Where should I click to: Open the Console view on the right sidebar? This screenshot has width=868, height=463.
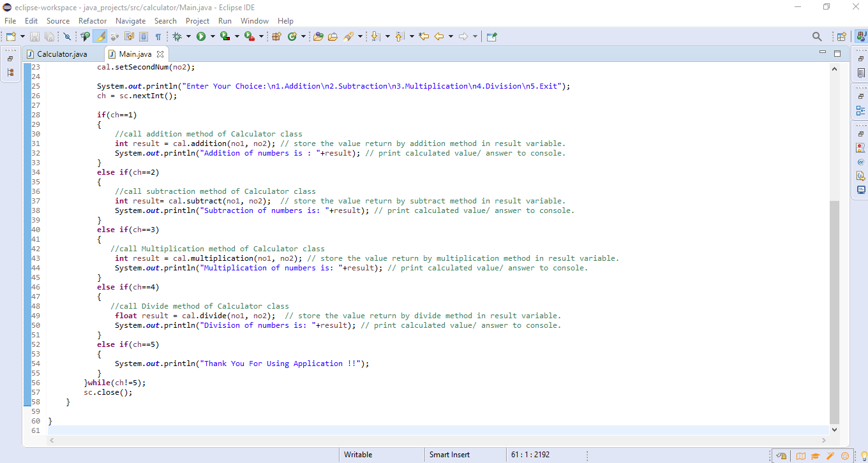pos(862,188)
